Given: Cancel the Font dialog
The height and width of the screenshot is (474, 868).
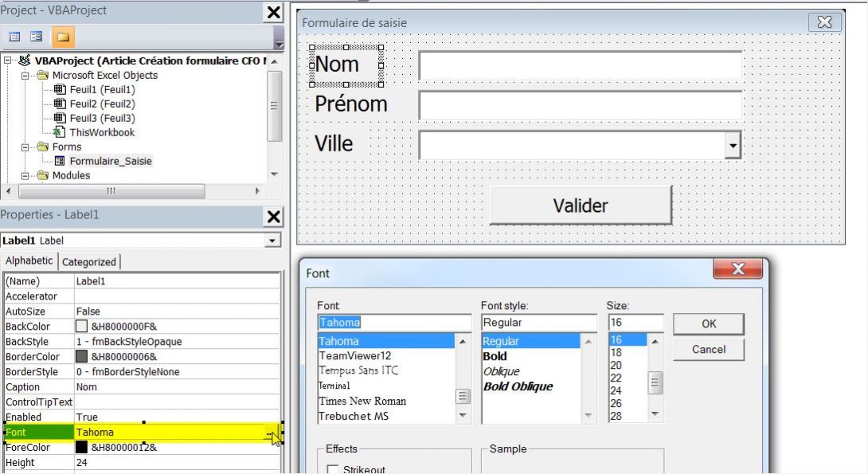Looking at the screenshot, I should [x=707, y=350].
